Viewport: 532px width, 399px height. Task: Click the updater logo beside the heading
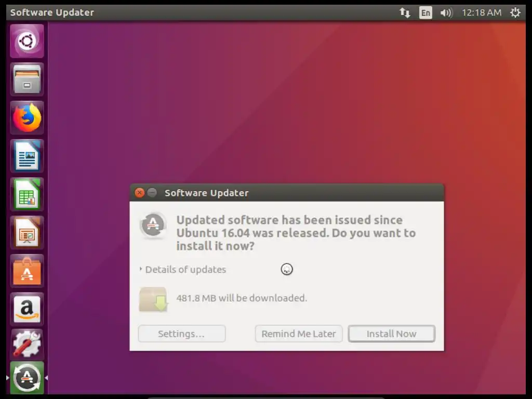point(153,225)
